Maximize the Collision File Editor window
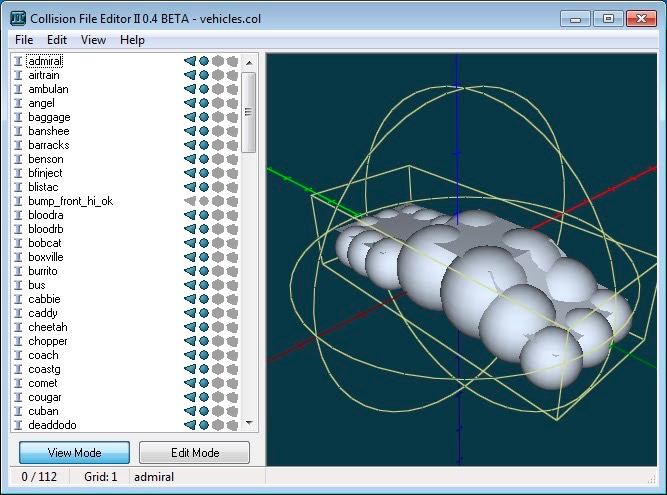 point(608,19)
